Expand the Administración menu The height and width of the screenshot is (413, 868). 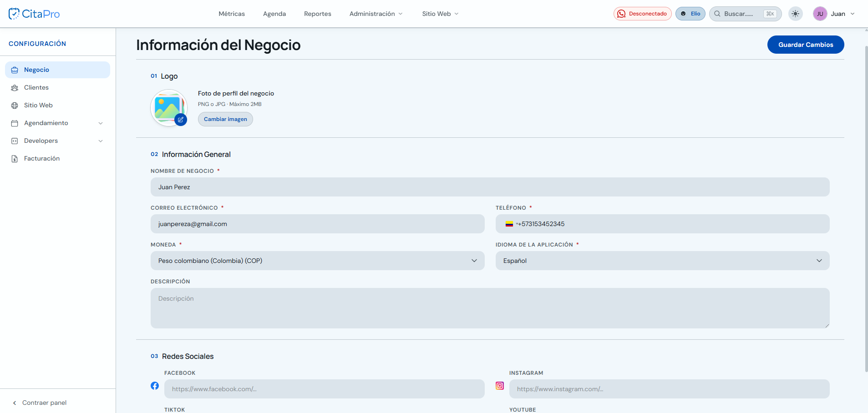pyautogui.click(x=376, y=14)
